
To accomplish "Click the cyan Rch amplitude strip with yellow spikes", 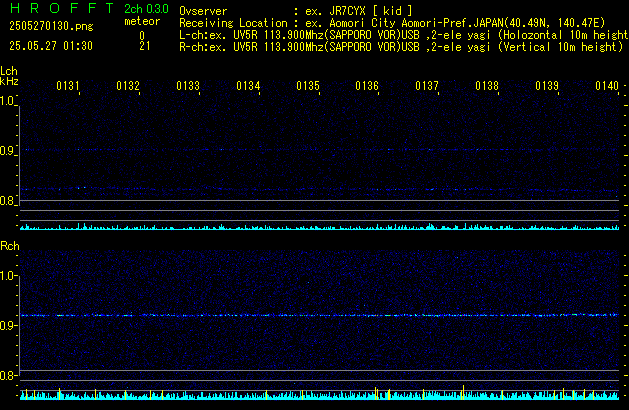I will tap(319, 394).
